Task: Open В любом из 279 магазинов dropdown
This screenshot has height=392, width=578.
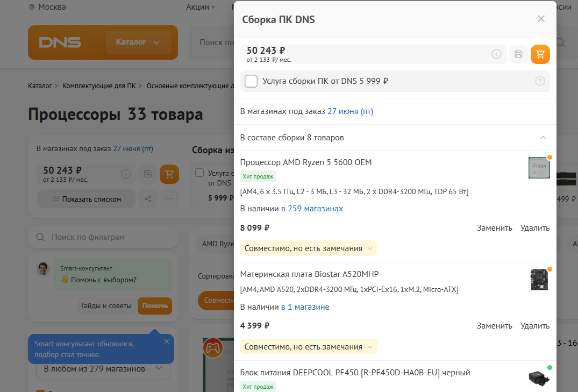Action: pyautogui.click(x=103, y=369)
